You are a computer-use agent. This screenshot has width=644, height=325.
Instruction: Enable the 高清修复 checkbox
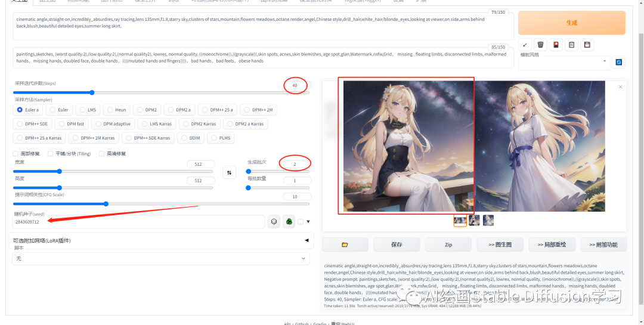click(x=101, y=154)
